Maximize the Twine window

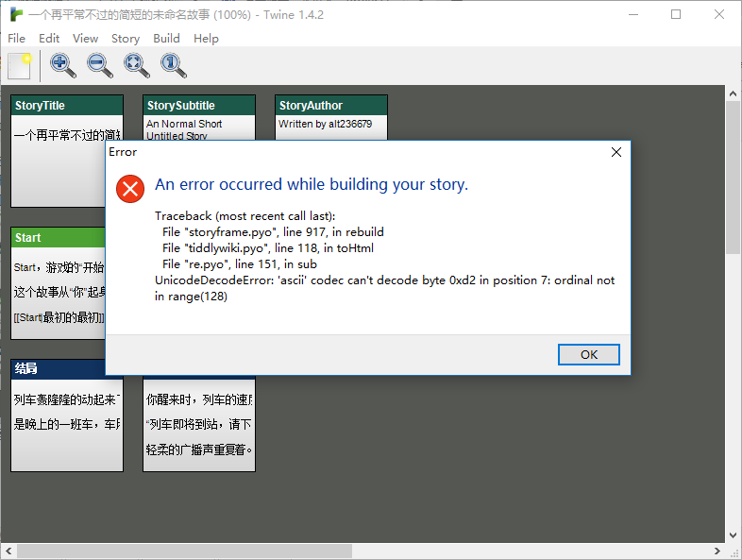(x=676, y=15)
